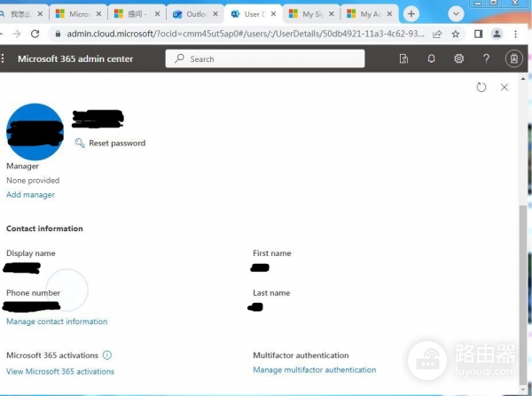This screenshot has width=532, height=396.
Task: Focus the admin center Search box
Action: point(265,58)
